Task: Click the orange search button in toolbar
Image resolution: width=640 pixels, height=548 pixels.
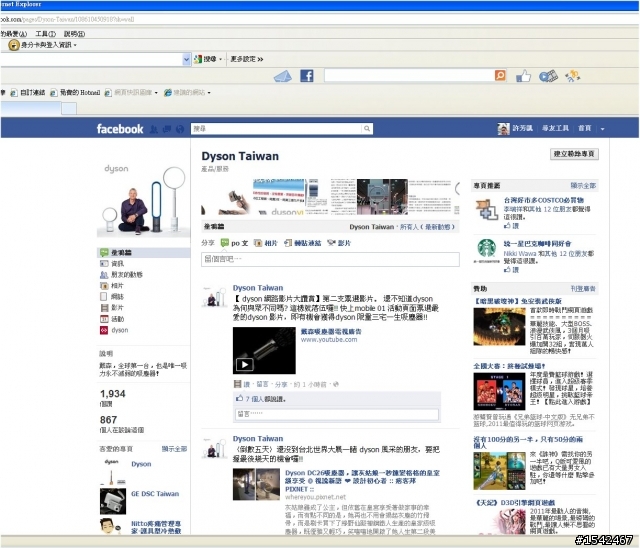Action: point(500,75)
